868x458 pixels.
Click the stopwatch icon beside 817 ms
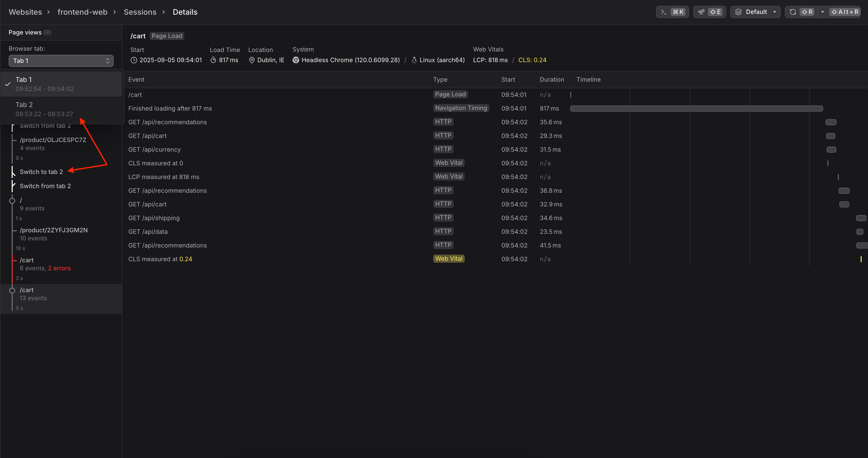tap(213, 60)
